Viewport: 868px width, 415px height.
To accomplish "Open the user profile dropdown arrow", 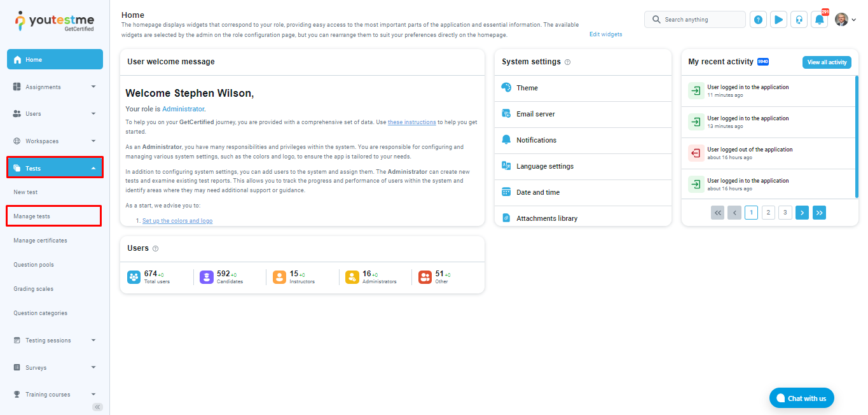I will (x=853, y=20).
